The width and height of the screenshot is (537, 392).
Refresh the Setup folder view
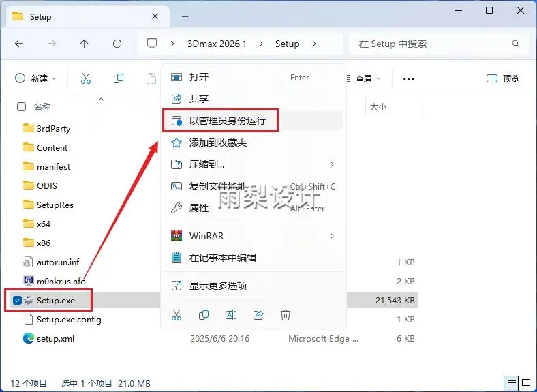coord(117,44)
